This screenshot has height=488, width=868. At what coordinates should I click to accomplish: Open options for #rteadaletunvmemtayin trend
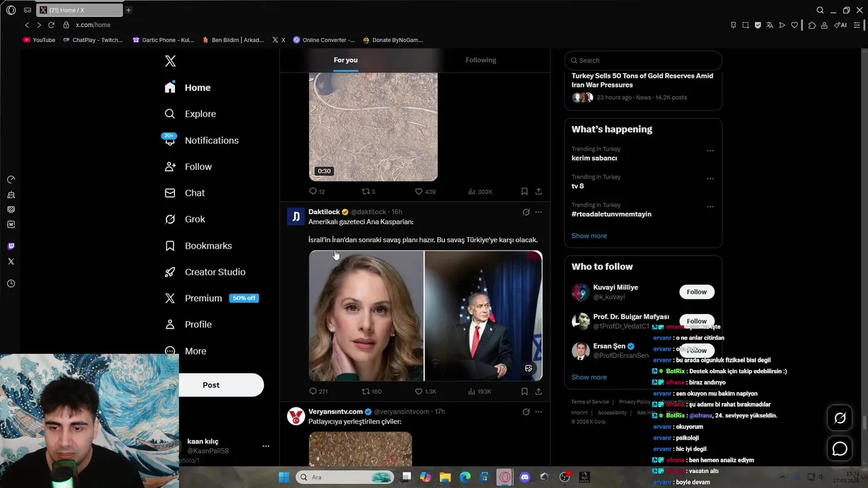point(710,207)
